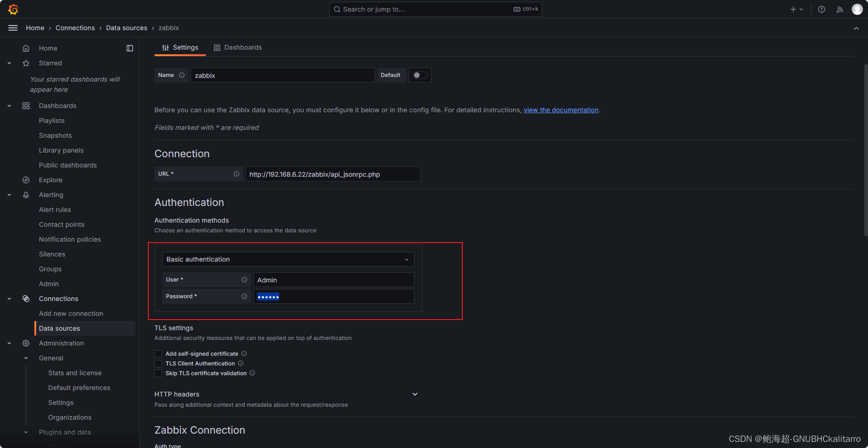Collapse the General subsection chevron
868x448 pixels.
[x=26, y=358]
